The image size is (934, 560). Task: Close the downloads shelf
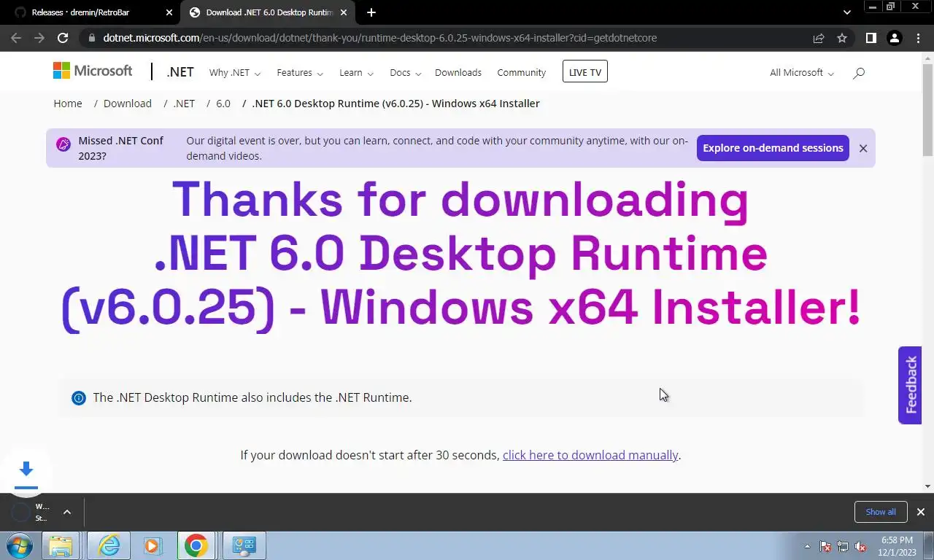coord(921,512)
